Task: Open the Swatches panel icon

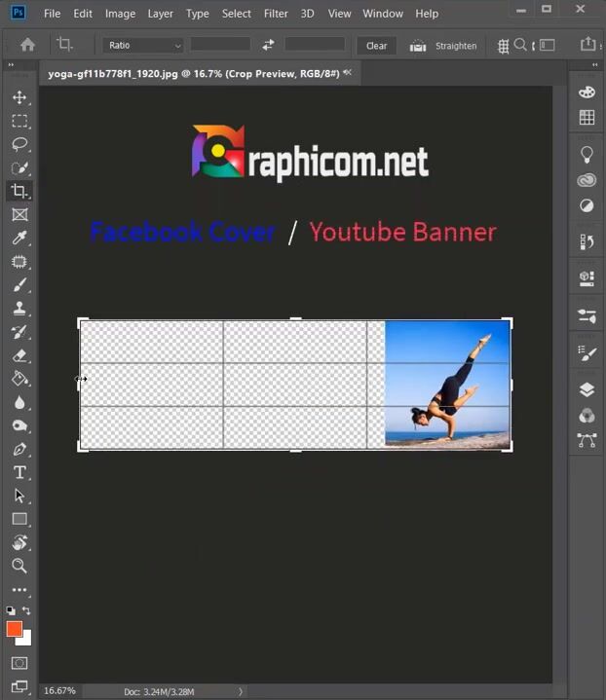Action: [x=587, y=118]
